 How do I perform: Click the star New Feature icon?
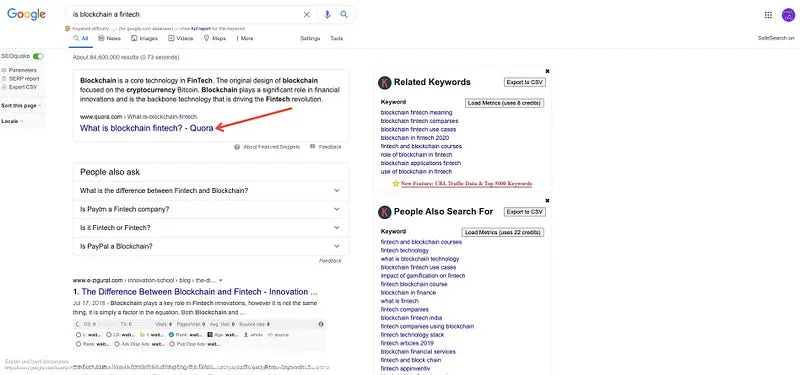pyautogui.click(x=396, y=183)
